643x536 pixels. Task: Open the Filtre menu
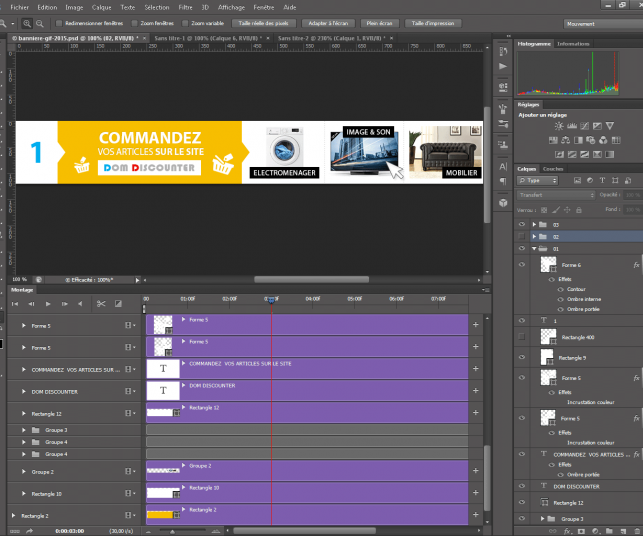185,6
